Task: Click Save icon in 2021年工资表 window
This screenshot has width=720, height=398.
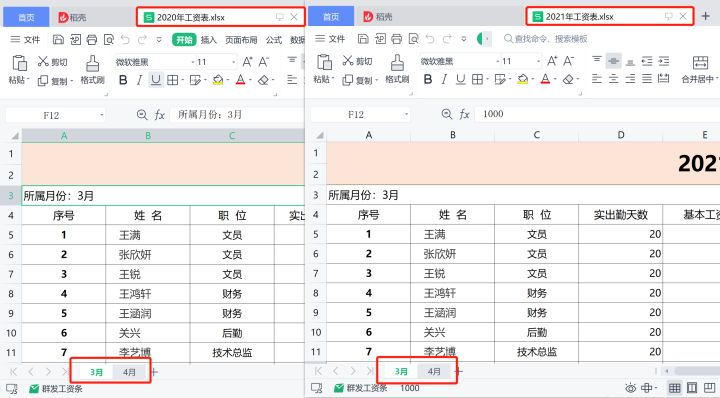Action: pos(363,39)
